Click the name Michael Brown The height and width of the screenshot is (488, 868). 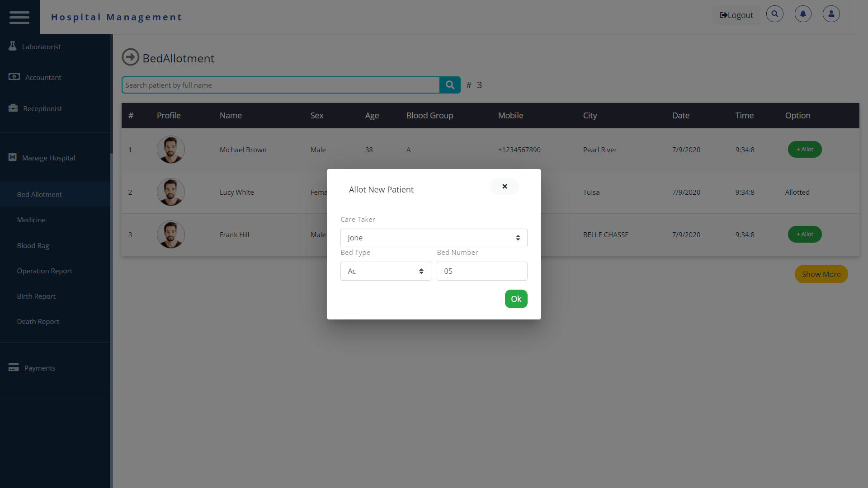pyautogui.click(x=243, y=150)
